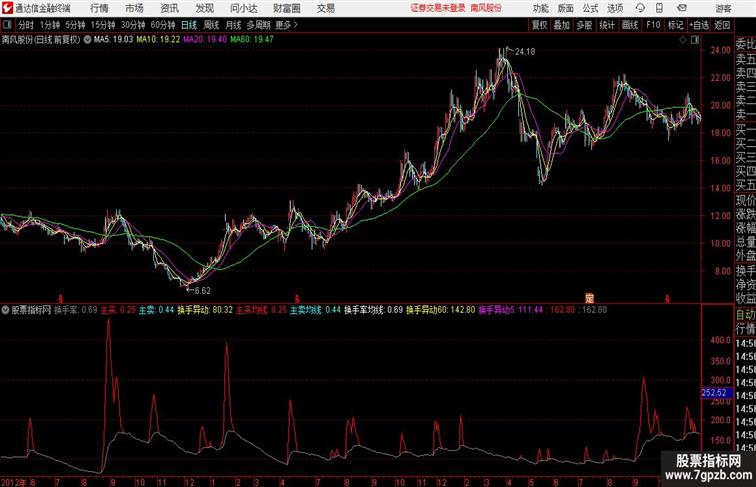Click the 南风股份 title link
756x487 pixels.
(x=486, y=8)
